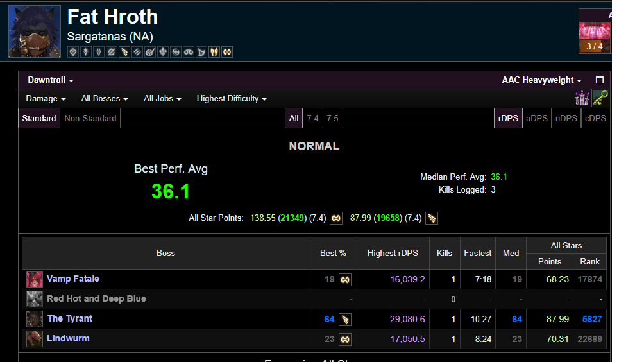Image resolution: width=644 pixels, height=362 pixels.
Task: Filter to patch 7.4
Action: (x=312, y=118)
